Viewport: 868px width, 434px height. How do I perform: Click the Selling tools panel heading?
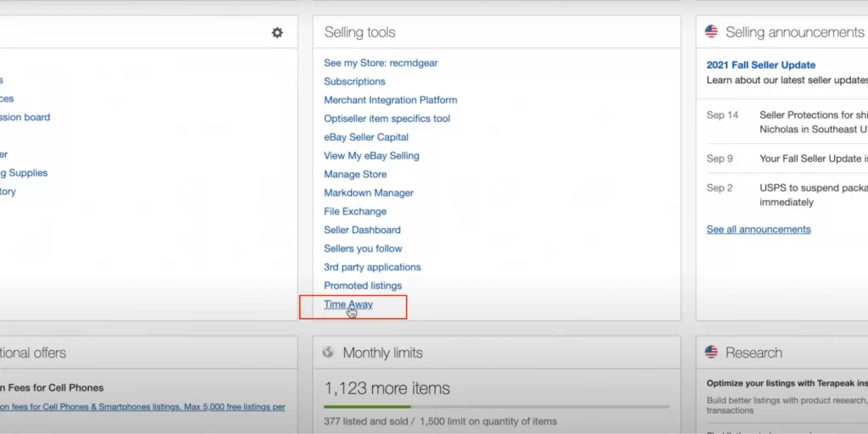359,32
